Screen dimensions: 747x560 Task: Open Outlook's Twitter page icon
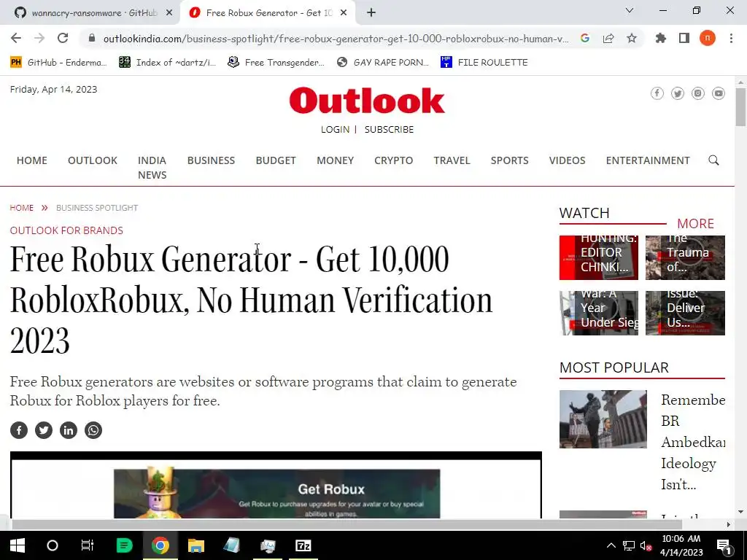(x=678, y=93)
